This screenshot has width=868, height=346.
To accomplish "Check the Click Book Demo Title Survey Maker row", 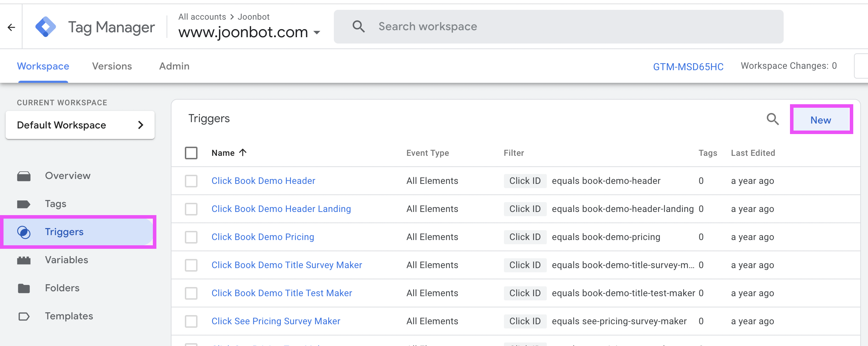I will pos(191,265).
